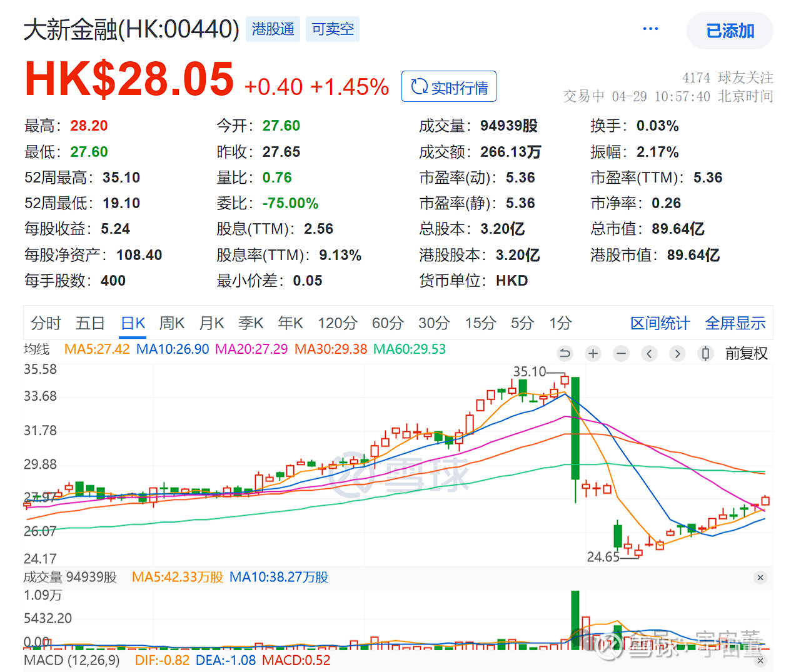Click the MACD (12,26,9) label
Viewport: 786px width, 672px height.
tap(71, 660)
